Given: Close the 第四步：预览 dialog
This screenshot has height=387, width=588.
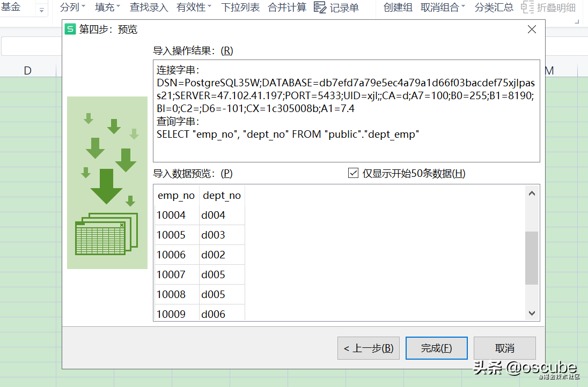Looking at the screenshot, I should point(532,29).
